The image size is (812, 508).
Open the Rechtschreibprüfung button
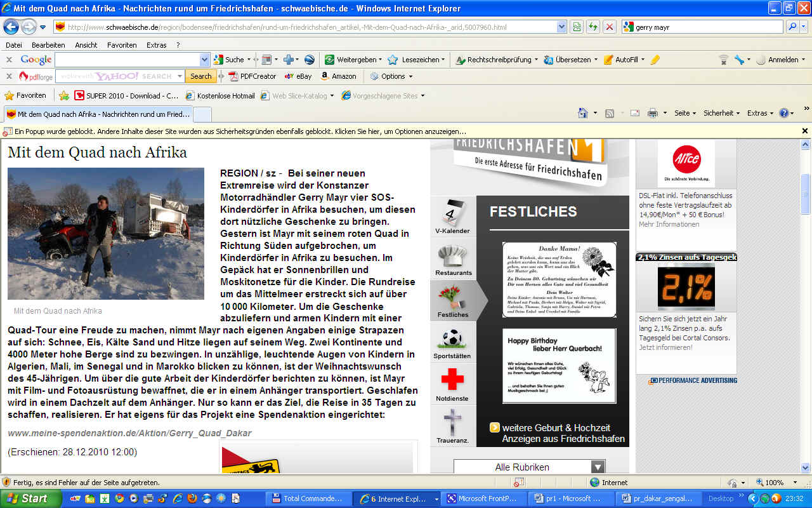[x=494, y=60]
